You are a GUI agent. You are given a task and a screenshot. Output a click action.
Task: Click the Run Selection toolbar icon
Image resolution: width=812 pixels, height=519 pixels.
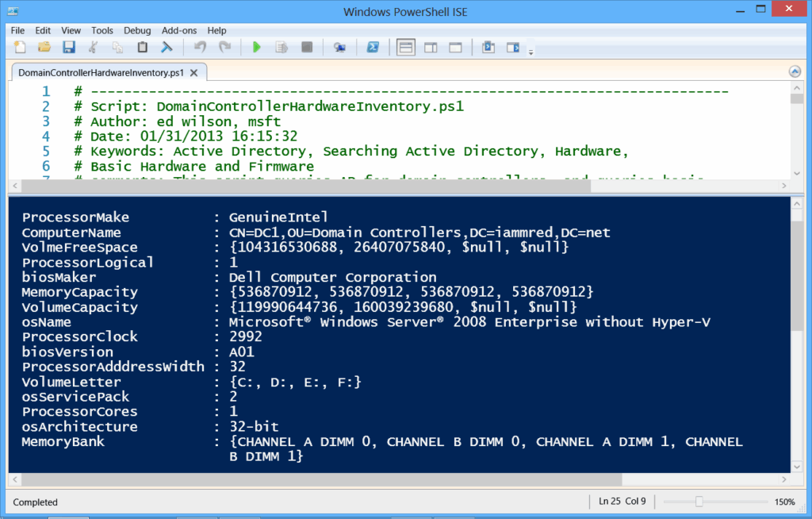(282, 47)
